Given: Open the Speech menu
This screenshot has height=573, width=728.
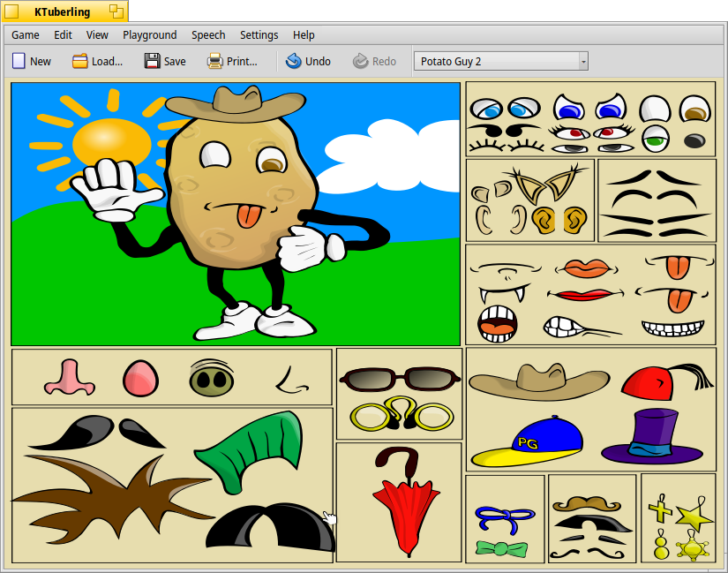Looking at the screenshot, I should pos(208,34).
